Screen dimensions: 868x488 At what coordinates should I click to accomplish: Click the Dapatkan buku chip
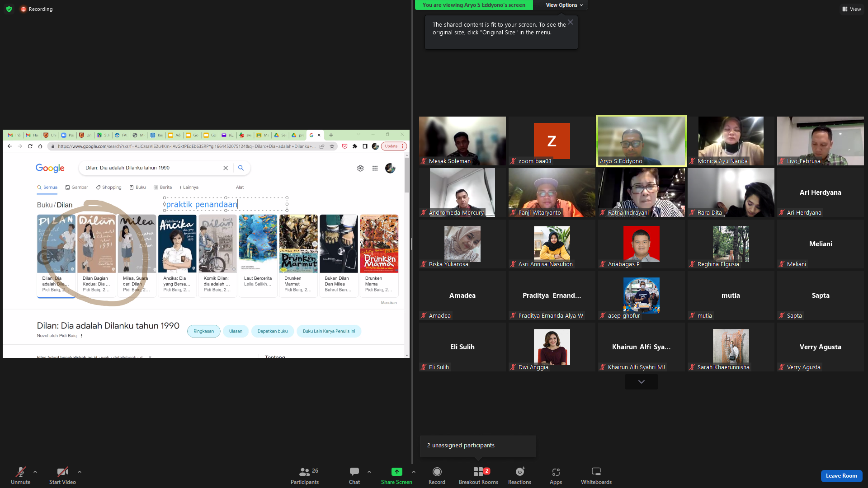pos(273,331)
